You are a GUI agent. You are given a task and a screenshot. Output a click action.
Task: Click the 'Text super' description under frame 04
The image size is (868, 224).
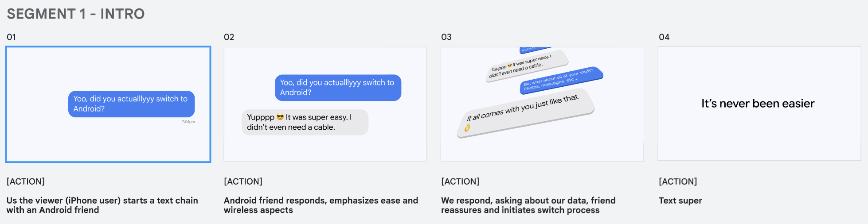point(680,201)
